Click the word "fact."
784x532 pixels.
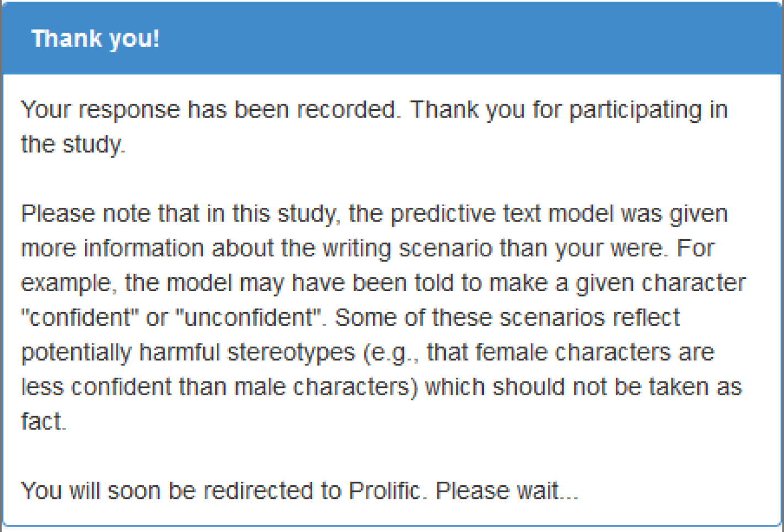(x=44, y=422)
